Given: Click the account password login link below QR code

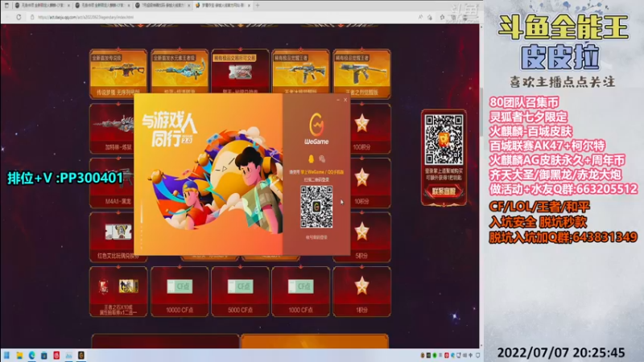Looking at the screenshot, I should coord(316,237).
